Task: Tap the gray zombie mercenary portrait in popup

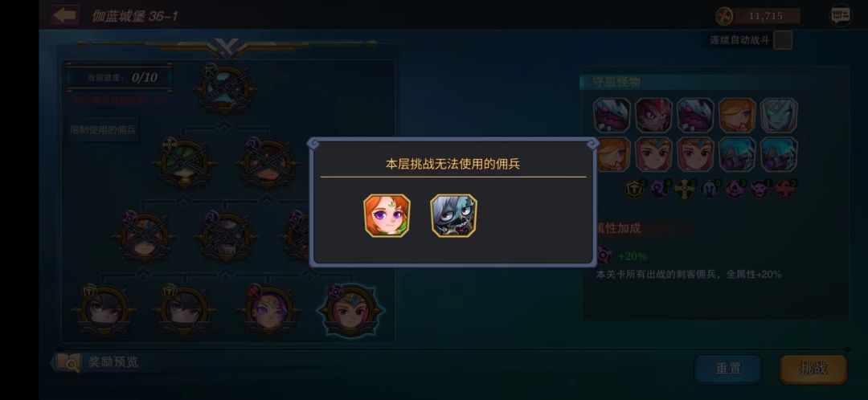Action: pos(454,216)
